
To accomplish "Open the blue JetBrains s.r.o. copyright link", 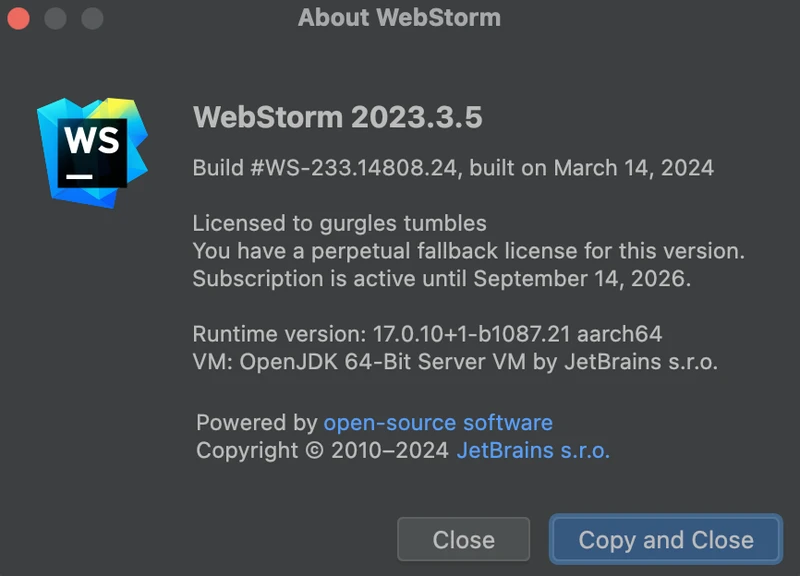I will point(533,450).
